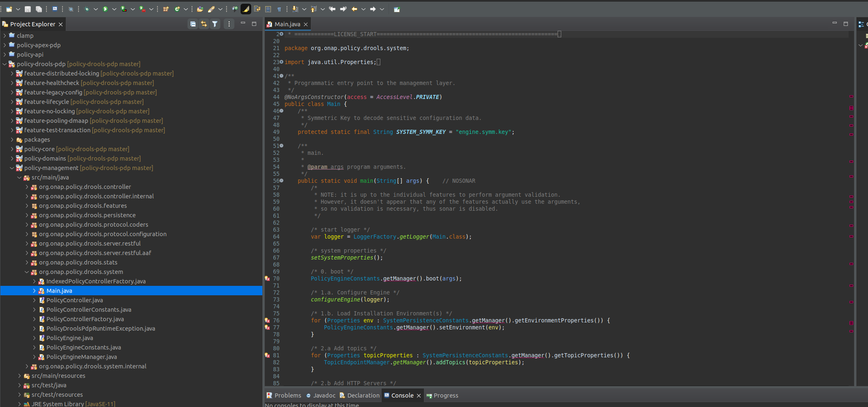Click the Search flashlight toolbar icon
This screenshot has height=407, width=868.
(211, 9)
